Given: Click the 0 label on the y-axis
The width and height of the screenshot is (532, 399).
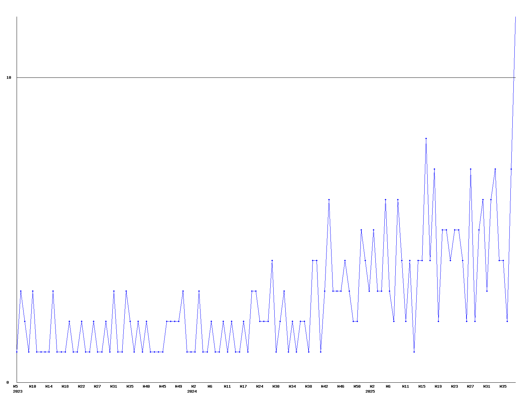Looking at the screenshot, I should [8, 382].
